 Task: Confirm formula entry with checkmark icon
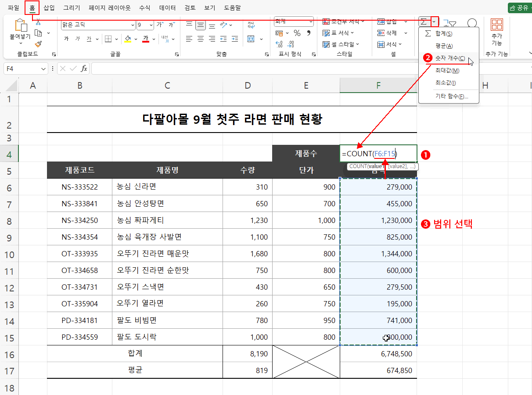point(73,68)
